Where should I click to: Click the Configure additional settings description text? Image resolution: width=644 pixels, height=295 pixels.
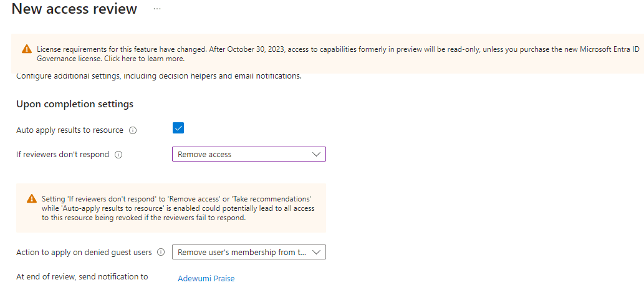(x=159, y=76)
